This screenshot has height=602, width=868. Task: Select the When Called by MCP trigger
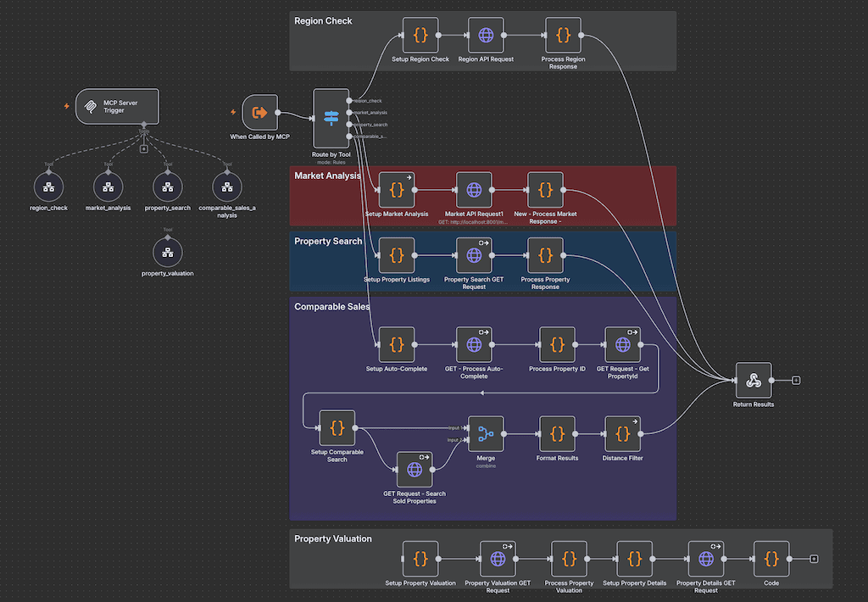[259, 112]
